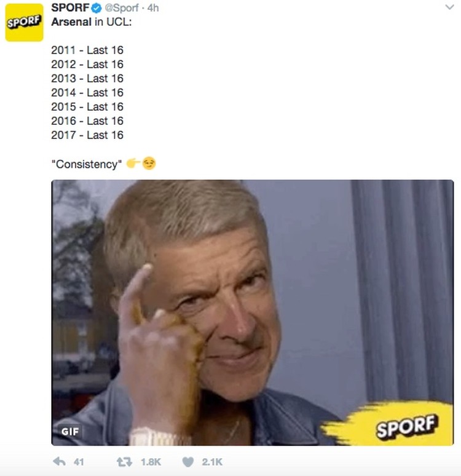View the 2.1K likes count

pos(212,462)
